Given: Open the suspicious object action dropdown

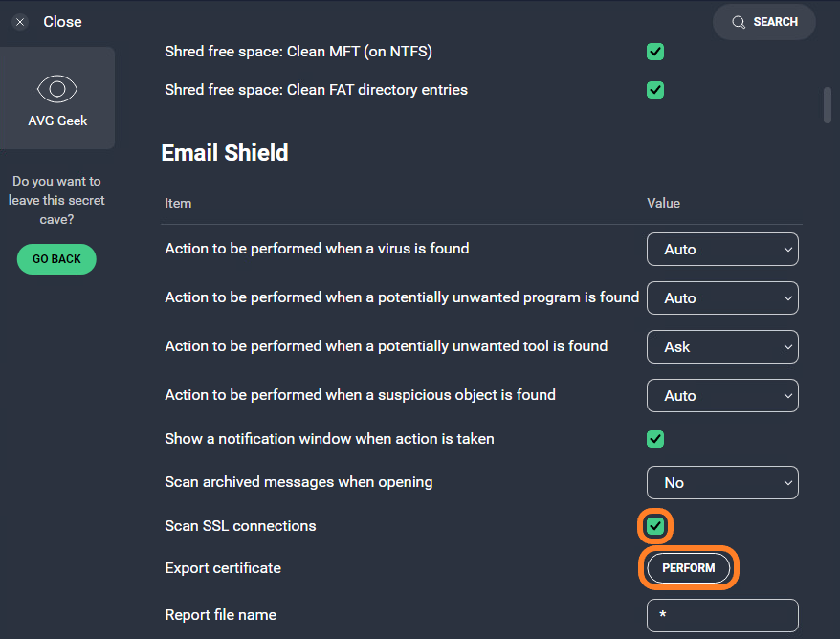Looking at the screenshot, I should point(722,395).
